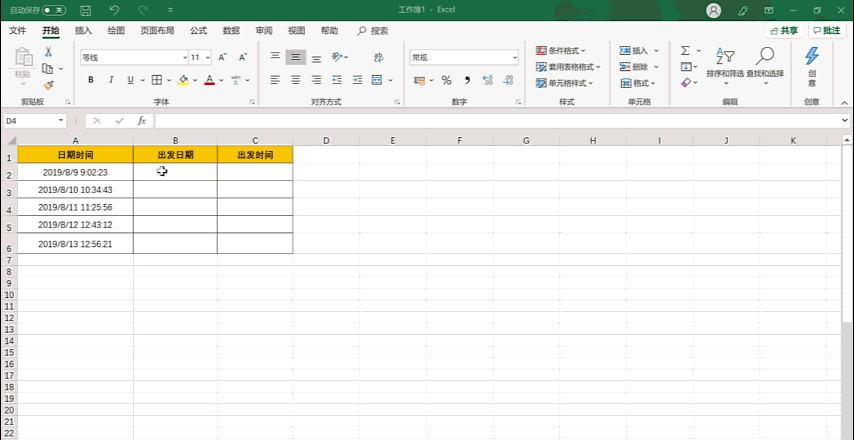854x440 pixels.
Task: Open 套用表格格式 dropdown
Action: (568, 67)
